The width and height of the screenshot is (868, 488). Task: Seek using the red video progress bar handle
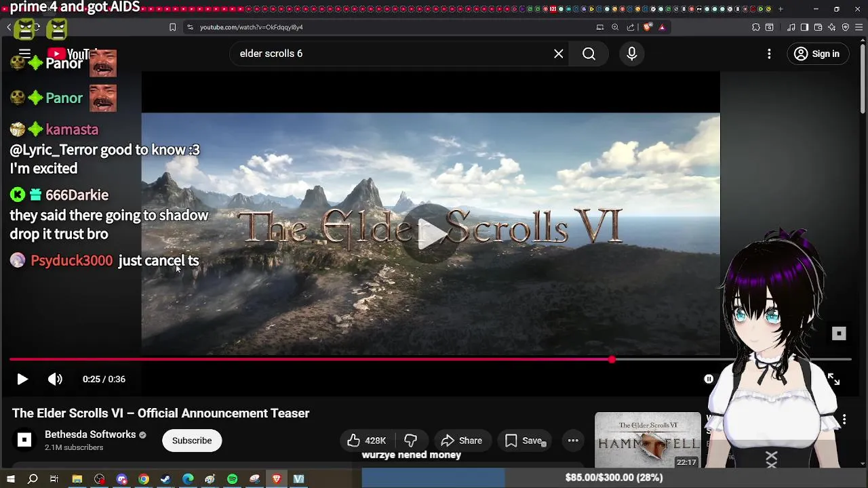tap(612, 360)
